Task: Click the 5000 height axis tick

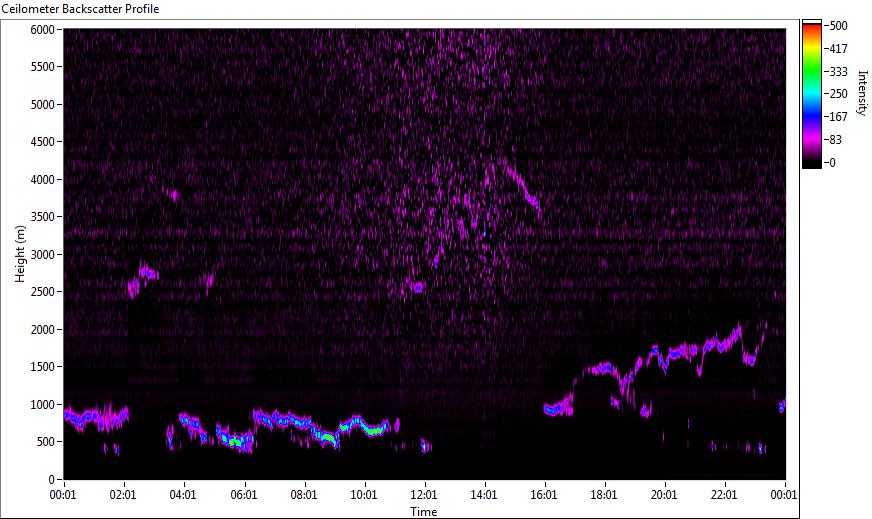Action: [42, 105]
